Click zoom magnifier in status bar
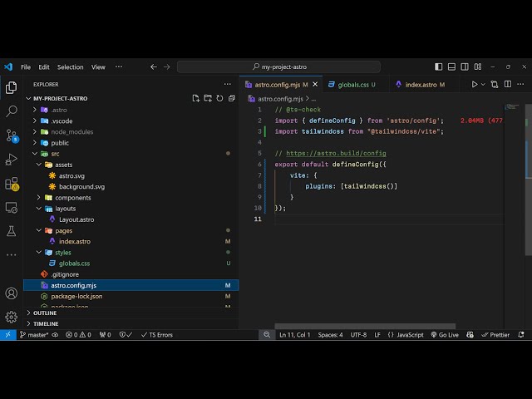The image size is (532, 399). coord(267,334)
